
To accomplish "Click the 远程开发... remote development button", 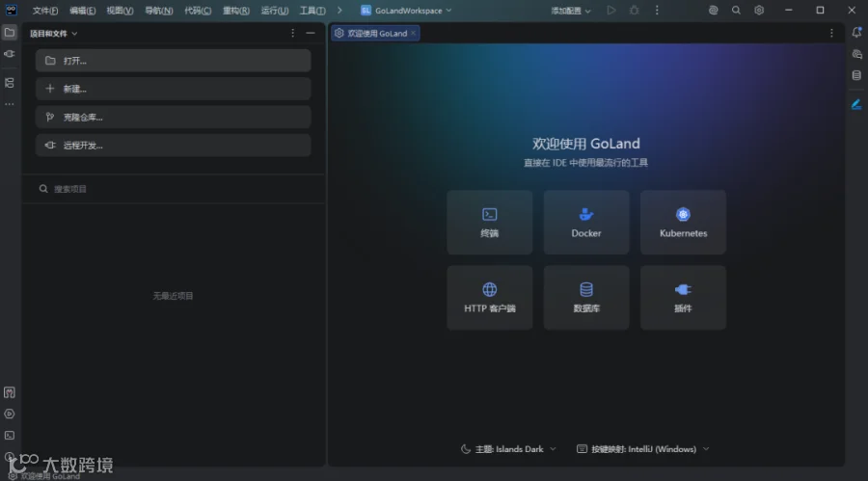I will coord(174,146).
